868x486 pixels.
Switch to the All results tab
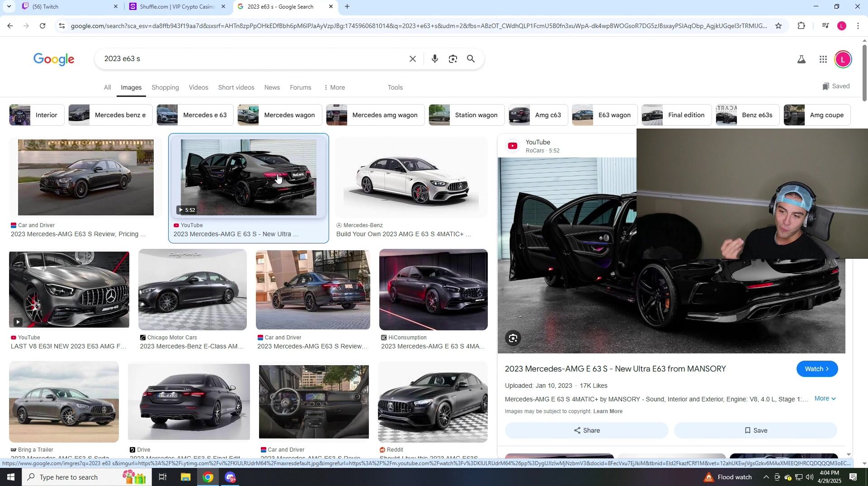click(x=107, y=87)
